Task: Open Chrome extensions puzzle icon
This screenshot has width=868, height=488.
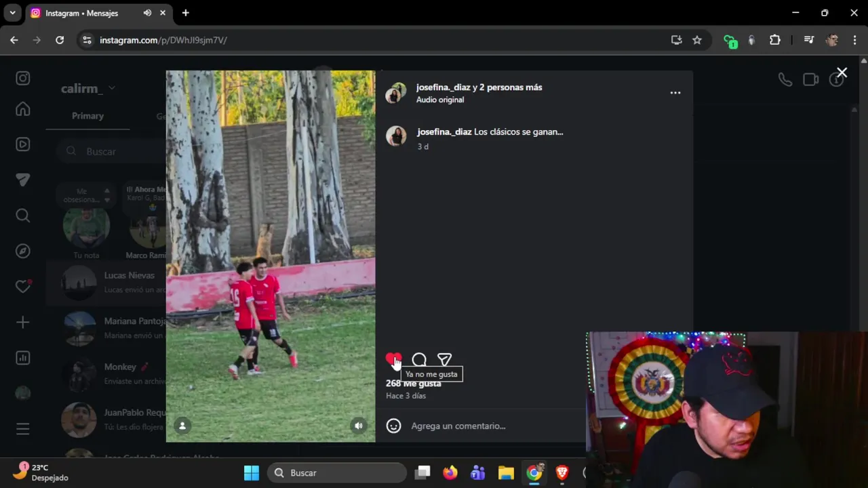Action: tap(775, 40)
